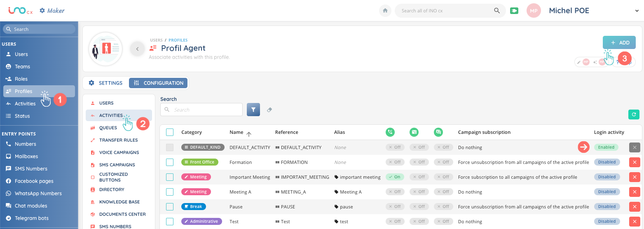The image size is (644, 229).
Task: Open WhatsApp Numbers in sidebar
Action: [38, 194]
